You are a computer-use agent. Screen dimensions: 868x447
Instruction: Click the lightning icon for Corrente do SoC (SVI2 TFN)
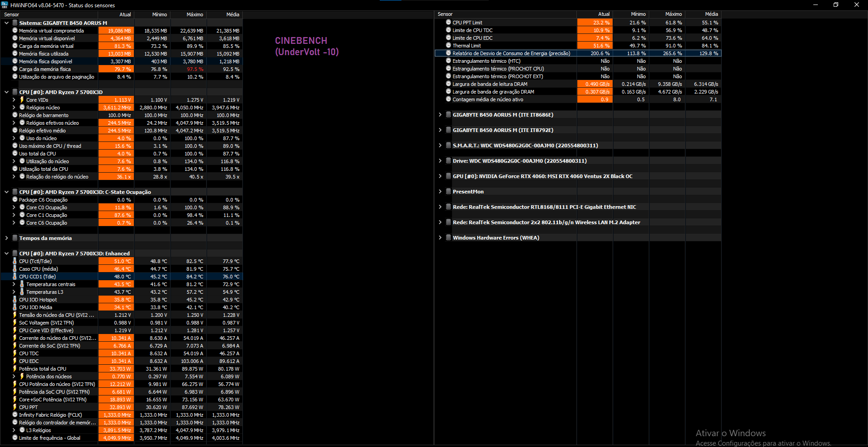coord(15,346)
